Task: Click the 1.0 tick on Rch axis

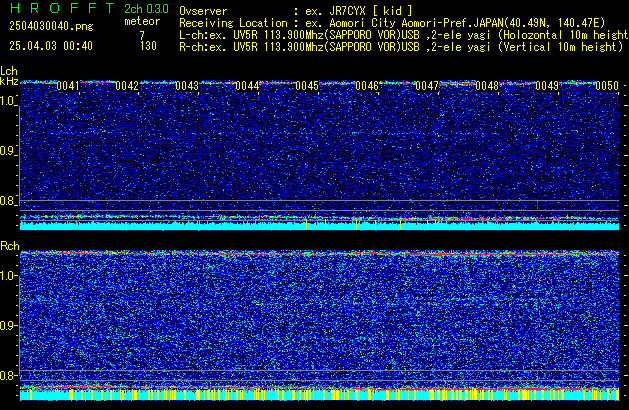Action: pyautogui.click(x=8, y=276)
